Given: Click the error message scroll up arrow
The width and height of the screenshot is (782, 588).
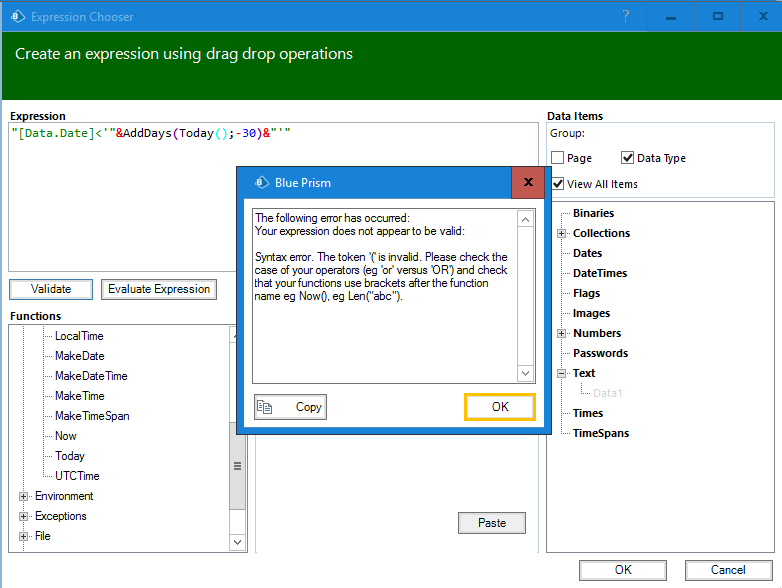Looking at the screenshot, I should [525, 219].
